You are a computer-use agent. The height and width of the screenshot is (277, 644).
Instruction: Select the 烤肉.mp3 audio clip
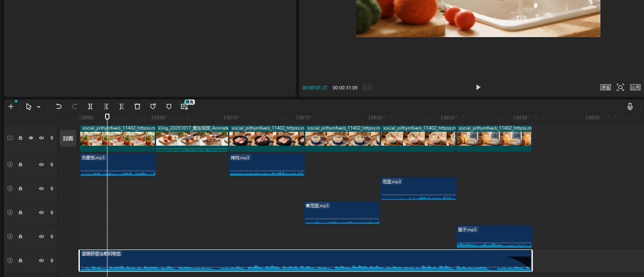(267, 166)
